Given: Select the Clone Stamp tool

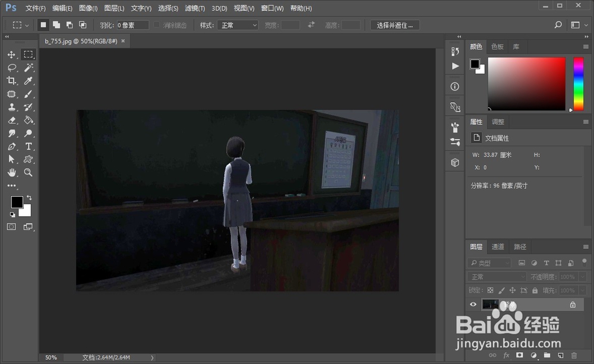Looking at the screenshot, I should coord(12,107).
